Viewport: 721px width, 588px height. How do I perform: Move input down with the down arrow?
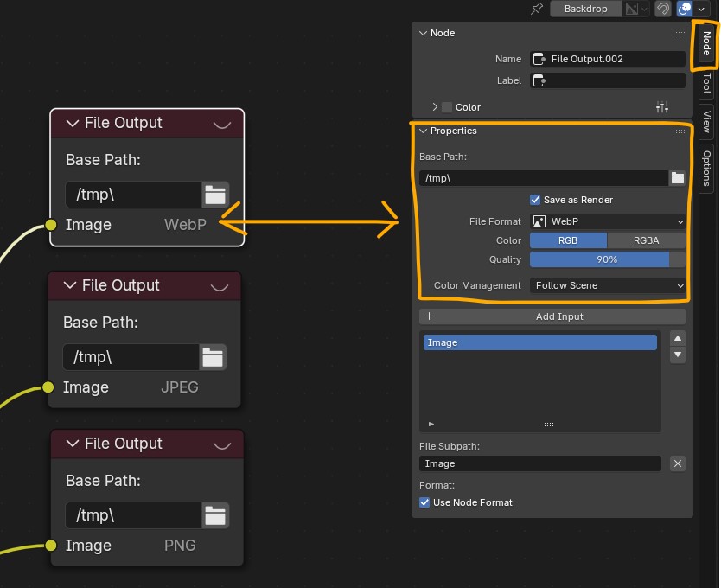tap(677, 355)
